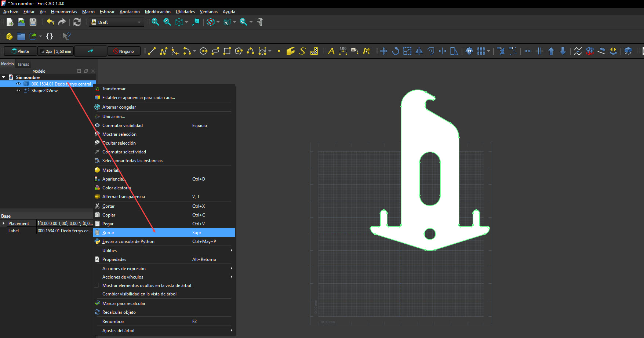Viewport: 644px width, 338px height.
Task: Choose Borrar from the context menu
Action: point(164,233)
